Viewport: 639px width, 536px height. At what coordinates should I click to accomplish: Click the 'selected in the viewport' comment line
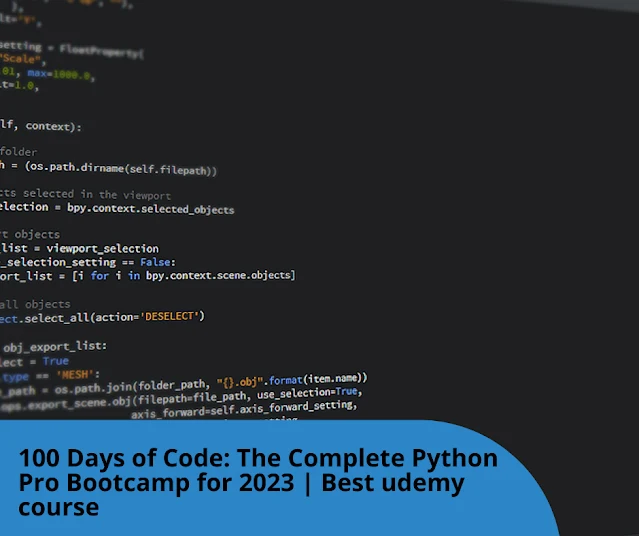pos(85,194)
